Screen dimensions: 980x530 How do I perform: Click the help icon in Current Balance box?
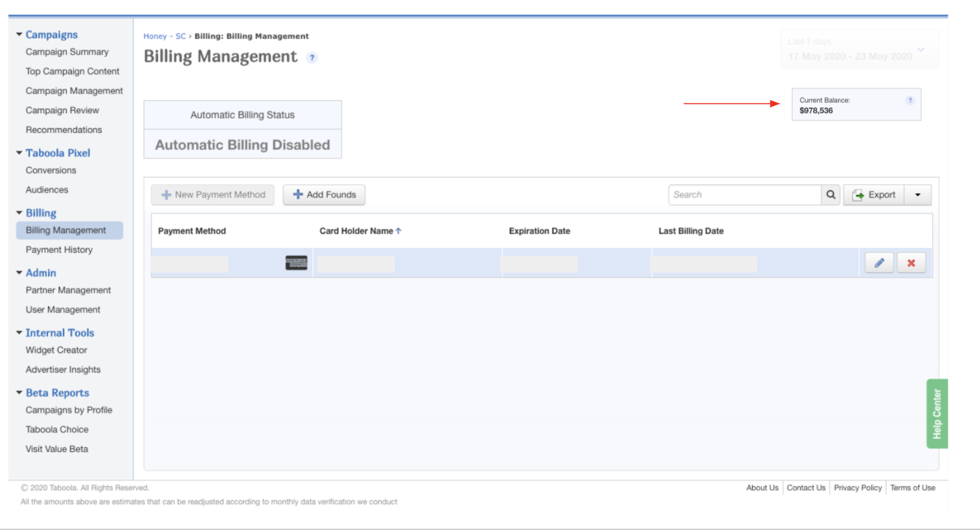pyautogui.click(x=910, y=101)
